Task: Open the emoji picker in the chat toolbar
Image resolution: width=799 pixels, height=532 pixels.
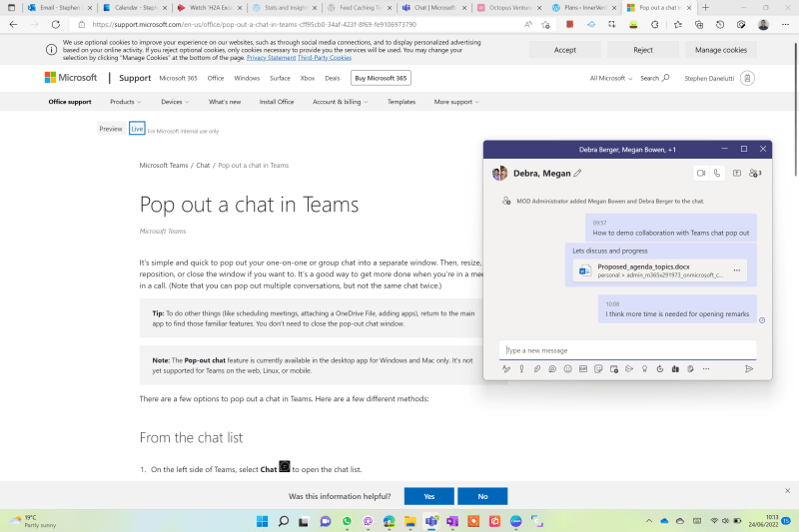Action: [x=567, y=368]
